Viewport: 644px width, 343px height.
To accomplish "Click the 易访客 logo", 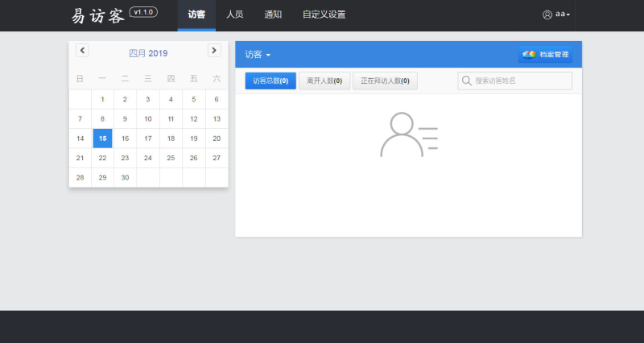I will [x=97, y=14].
